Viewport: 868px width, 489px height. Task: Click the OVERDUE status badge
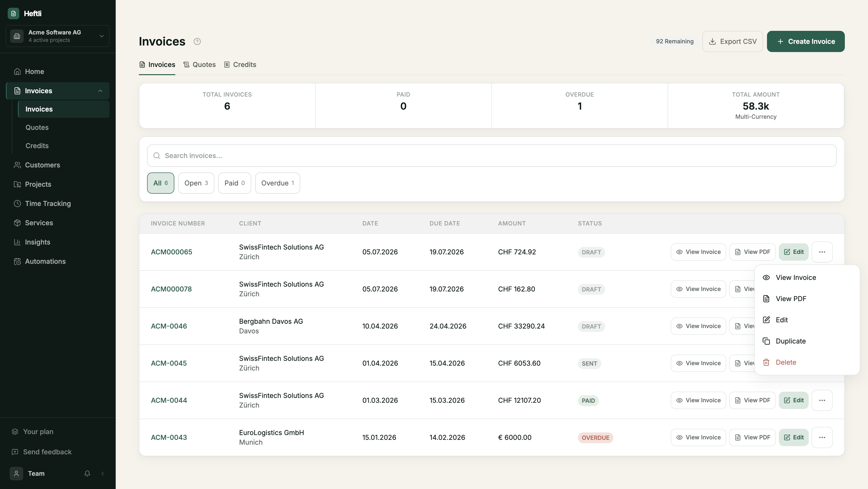point(595,437)
